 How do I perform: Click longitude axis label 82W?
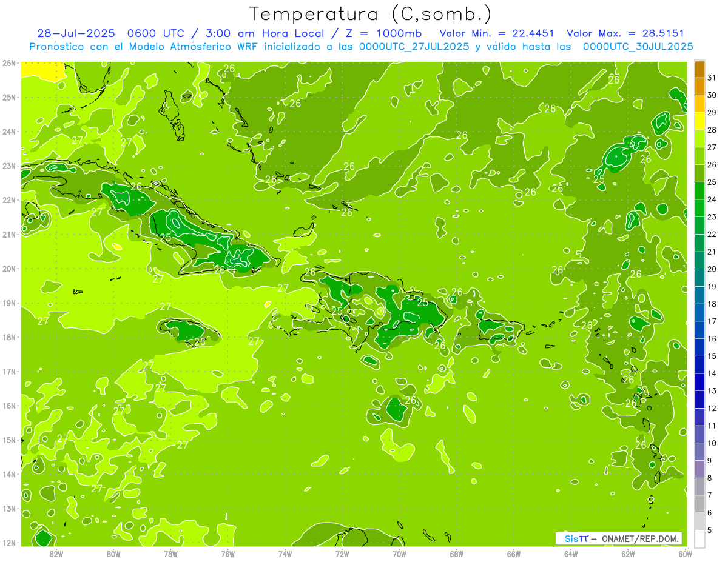[56, 554]
